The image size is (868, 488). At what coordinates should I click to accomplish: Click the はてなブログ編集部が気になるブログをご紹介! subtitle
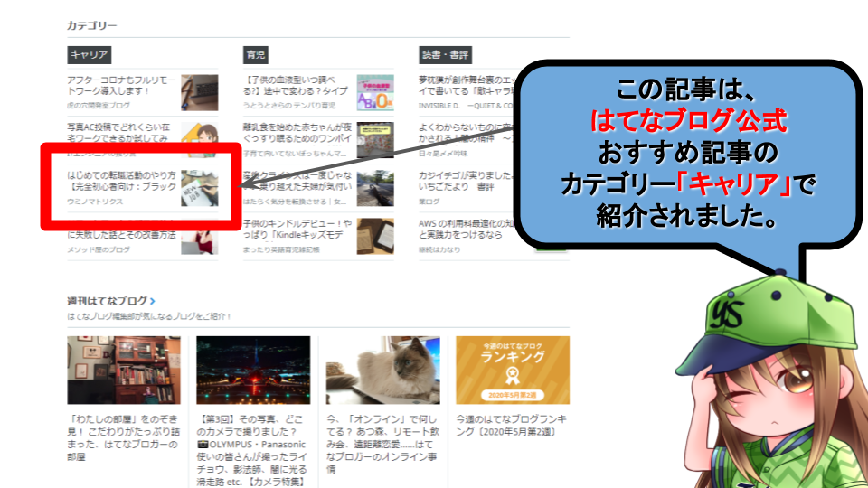tap(149, 316)
